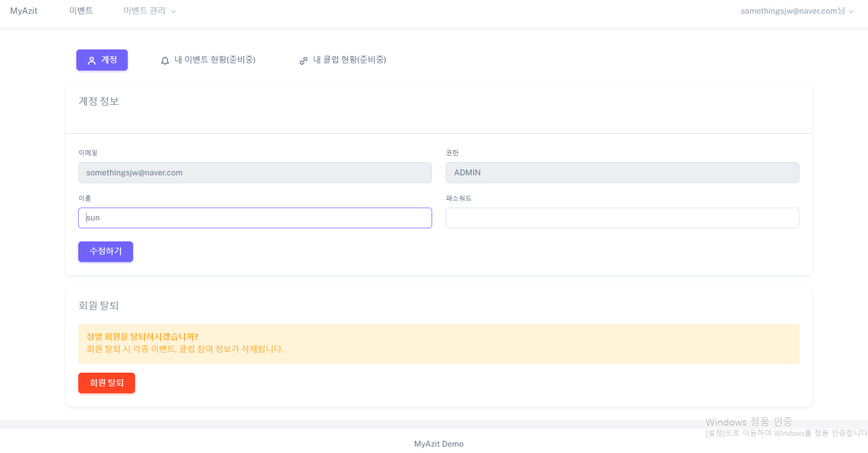Switch to the 계정 tab
The image size is (868, 453).
click(102, 60)
